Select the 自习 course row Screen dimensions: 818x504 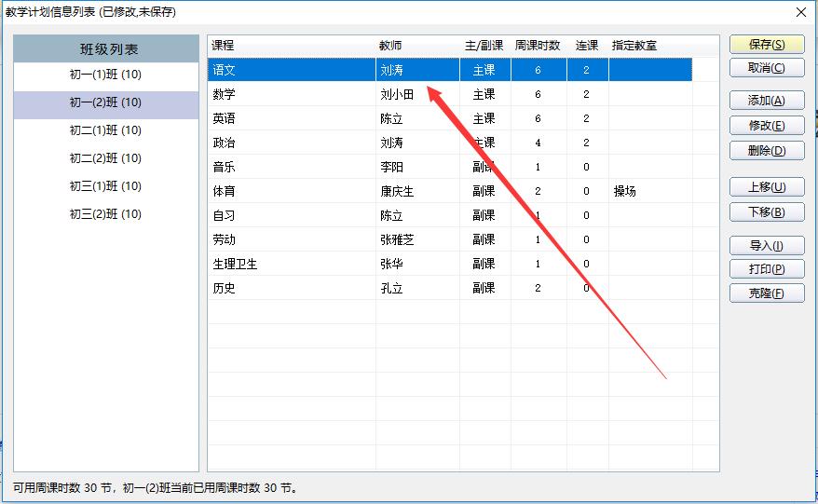click(x=450, y=215)
